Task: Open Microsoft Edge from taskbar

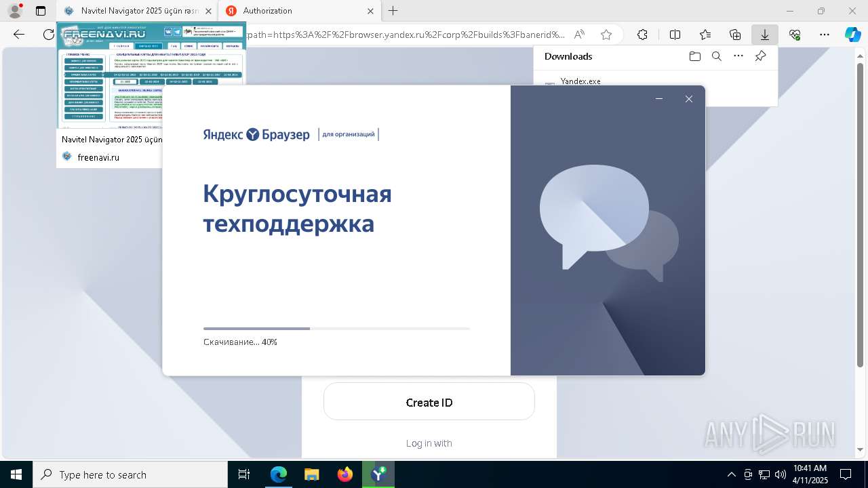Action: click(x=279, y=474)
